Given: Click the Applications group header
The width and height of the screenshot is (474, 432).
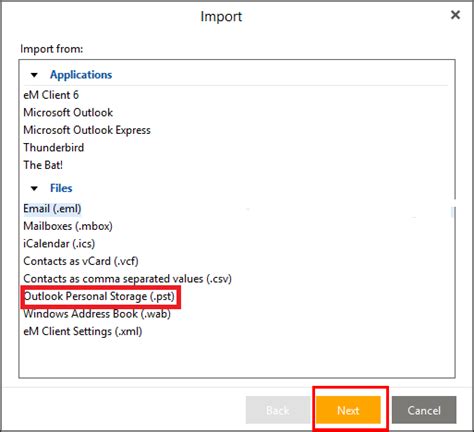Looking at the screenshot, I should (x=81, y=75).
